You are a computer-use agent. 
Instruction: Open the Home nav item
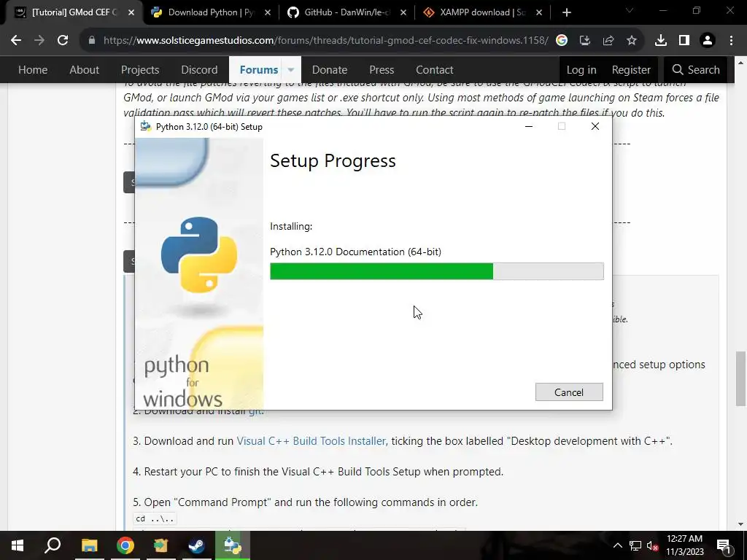tap(33, 70)
